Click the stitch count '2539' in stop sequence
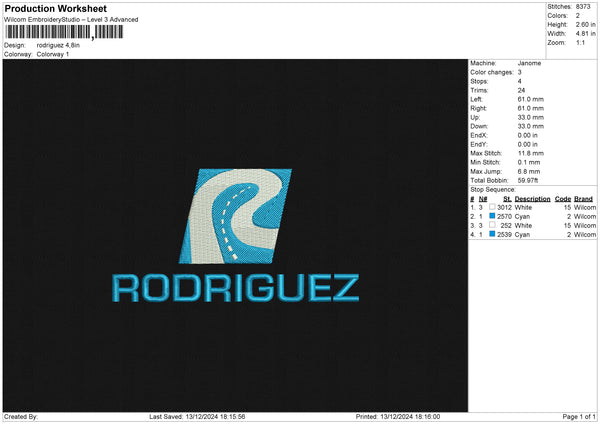 [x=504, y=235]
